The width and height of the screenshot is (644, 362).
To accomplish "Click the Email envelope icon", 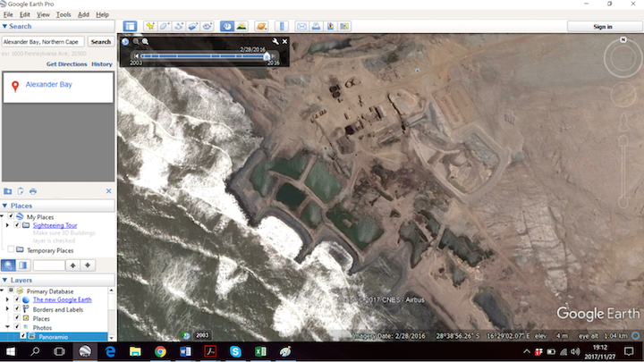I will (x=301, y=26).
